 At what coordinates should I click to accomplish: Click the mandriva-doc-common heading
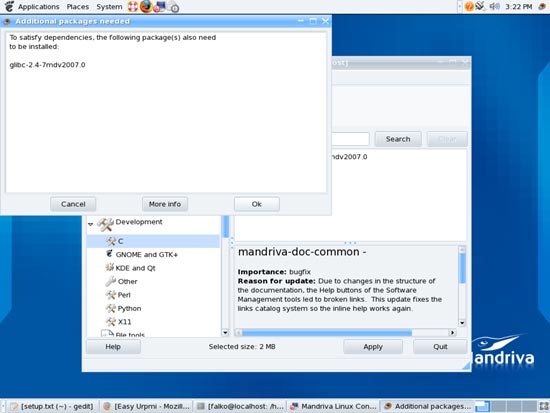click(302, 252)
